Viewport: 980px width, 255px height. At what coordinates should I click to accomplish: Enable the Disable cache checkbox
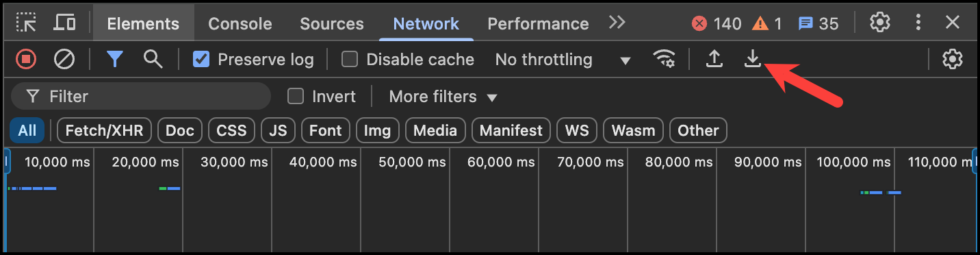pos(350,60)
